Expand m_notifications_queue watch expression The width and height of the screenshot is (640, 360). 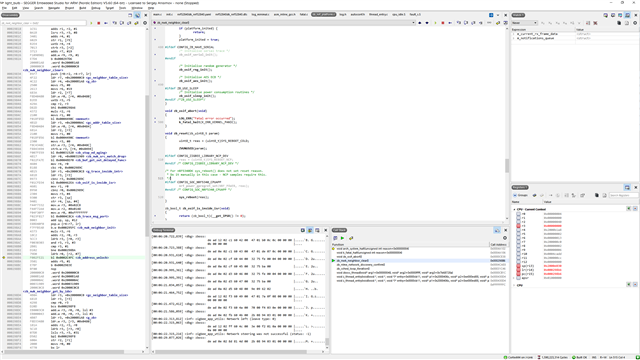tap(514, 38)
